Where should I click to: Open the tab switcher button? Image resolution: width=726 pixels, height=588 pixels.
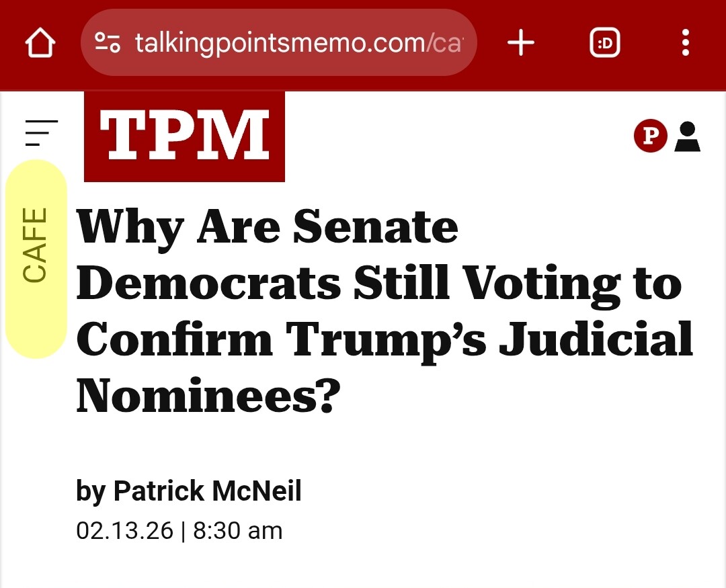click(604, 44)
